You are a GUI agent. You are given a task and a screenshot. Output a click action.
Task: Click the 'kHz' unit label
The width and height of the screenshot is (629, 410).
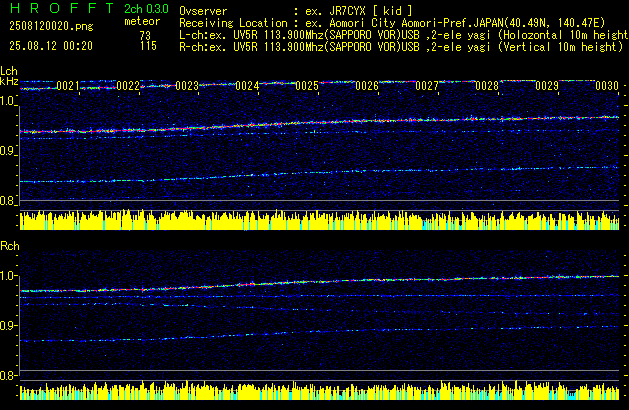tap(9, 81)
